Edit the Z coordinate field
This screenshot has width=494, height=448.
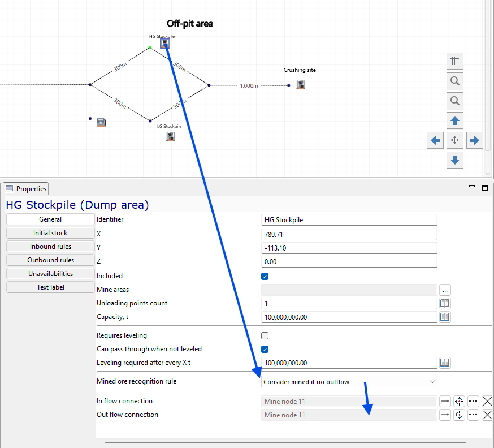[349, 262]
